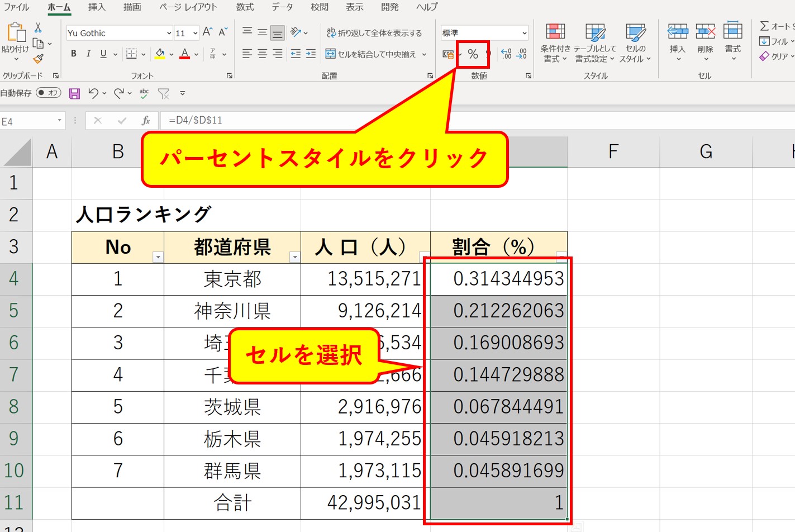
Task: Toggle bold formatting on selected cells
Action: tap(73, 54)
